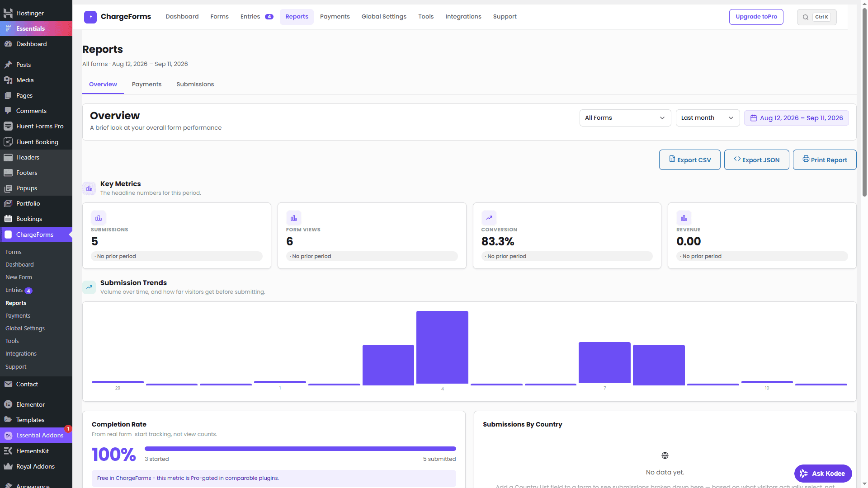Screen dimensions: 868x488
Task: Click the tallest bar in Submission Trends
Action: (x=442, y=348)
